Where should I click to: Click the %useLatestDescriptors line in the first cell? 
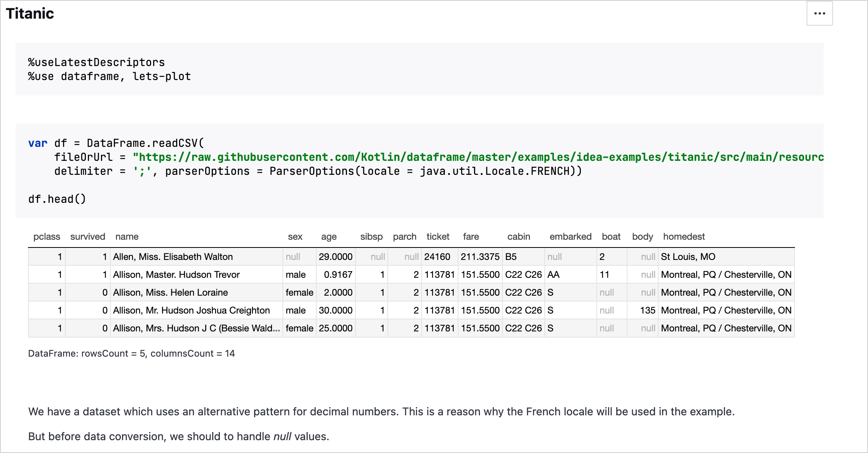point(96,63)
